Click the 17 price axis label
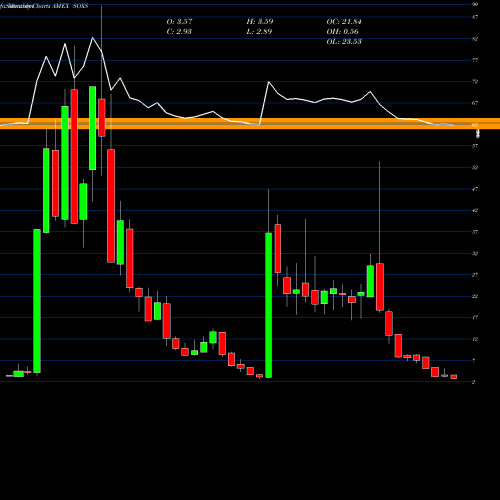This screenshot has height=500, width=500. [x=475, y=318]
